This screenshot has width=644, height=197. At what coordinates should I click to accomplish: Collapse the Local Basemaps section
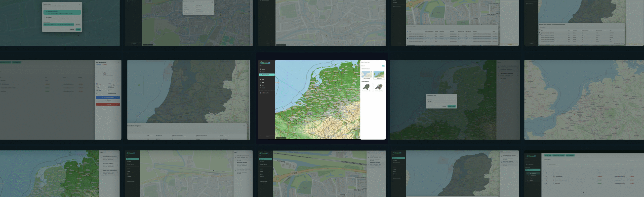(x=365, y=81)
